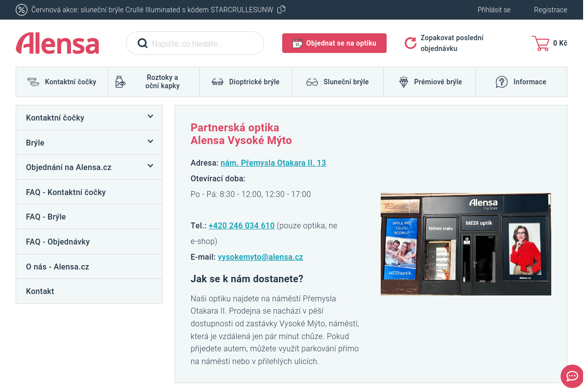
Task: Click the percent discount icon in top banner
Action: 22,10
